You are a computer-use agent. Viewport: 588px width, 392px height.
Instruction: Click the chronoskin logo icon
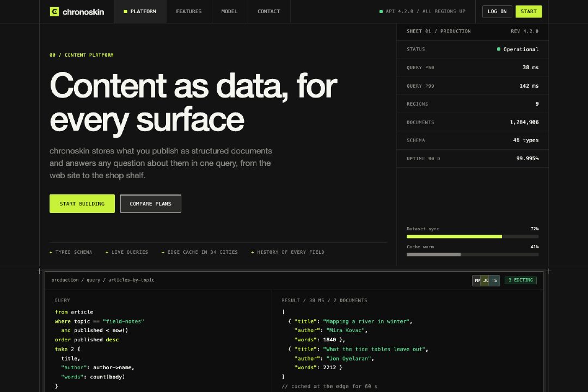tap(54, 11)
